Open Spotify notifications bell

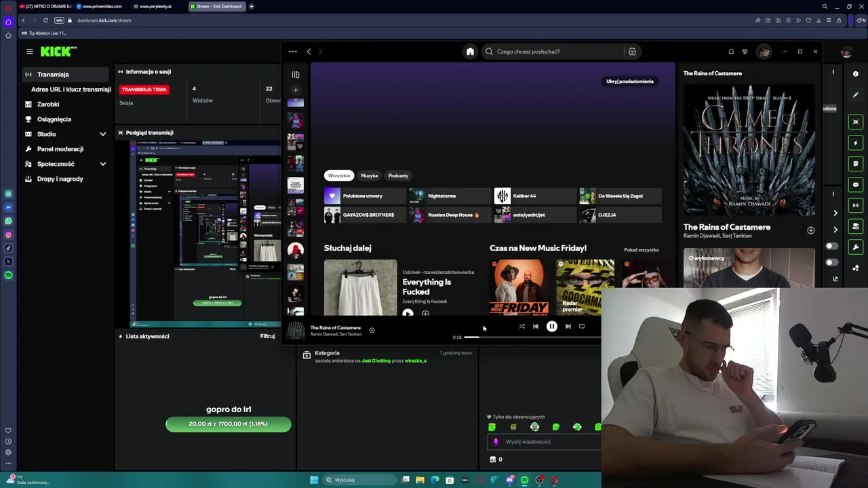click(731, 52)
